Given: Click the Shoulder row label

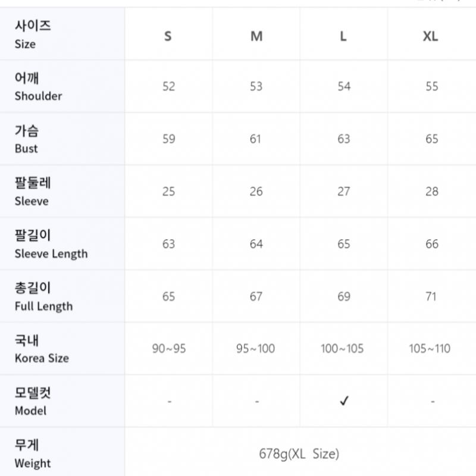Looking at the screenshot, I should (x=38, y=87).
